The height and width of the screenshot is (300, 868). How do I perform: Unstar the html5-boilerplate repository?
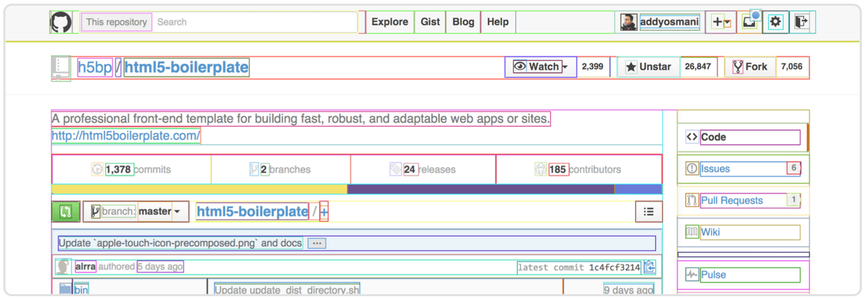(x=649, y=67)
